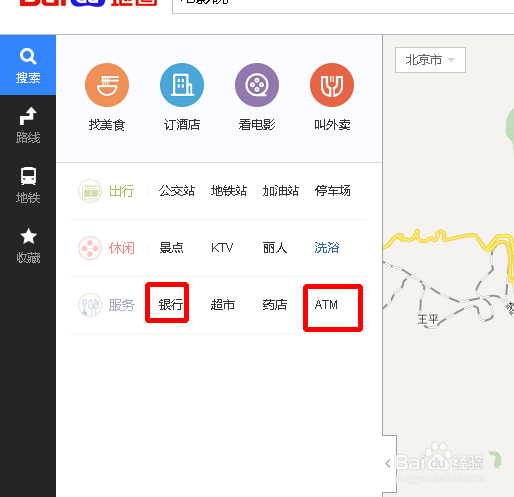Select the 看电影 movie reel icon
This screenshot has height=497, width=514.
pos(257,85)
